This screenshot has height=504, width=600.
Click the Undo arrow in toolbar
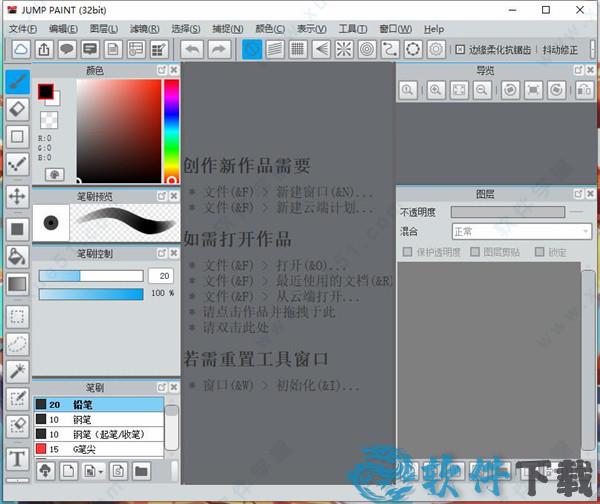pyautogui.click(x=193, y=49)
